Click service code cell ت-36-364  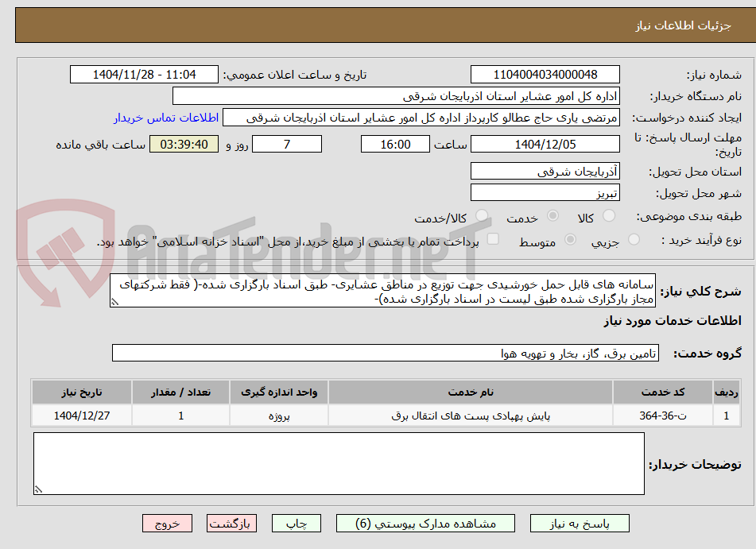(x=662, y=416)
